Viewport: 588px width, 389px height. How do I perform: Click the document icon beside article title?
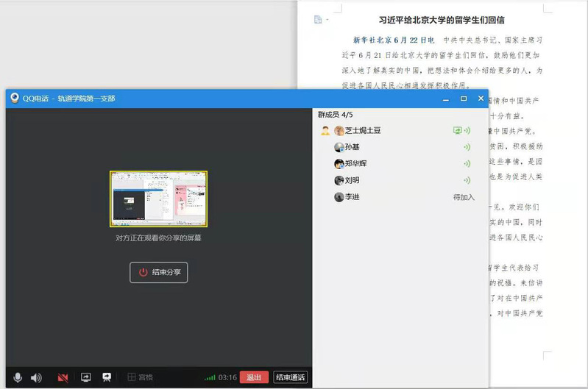click(x=318, y=20)
